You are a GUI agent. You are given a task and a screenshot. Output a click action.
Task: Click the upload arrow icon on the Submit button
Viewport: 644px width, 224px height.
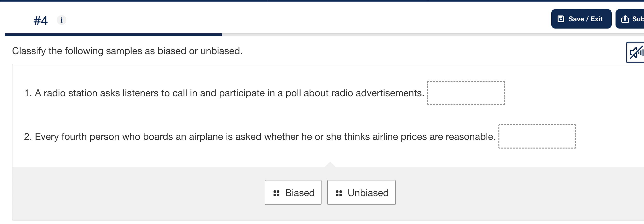(625, 19)
